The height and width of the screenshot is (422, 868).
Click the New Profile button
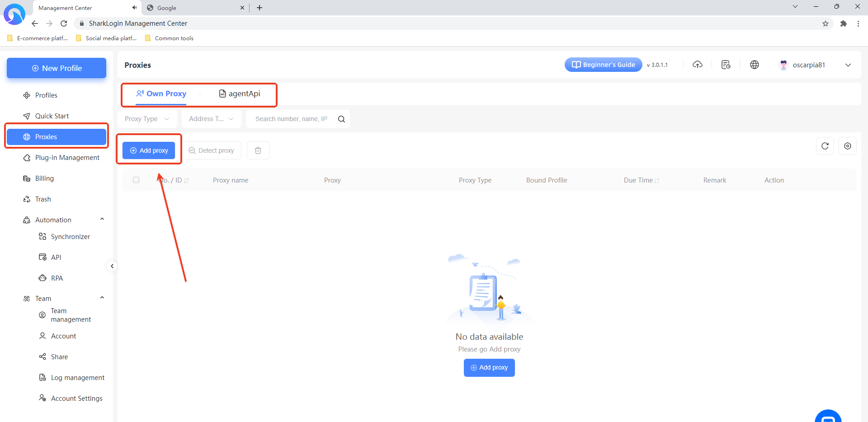pyautogui.click(x=57, y=68)
